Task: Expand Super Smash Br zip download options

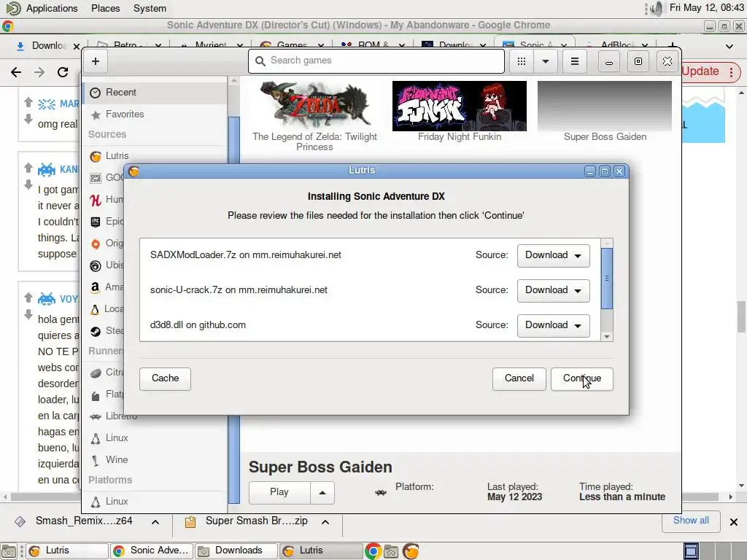Action: coord(325,522)
